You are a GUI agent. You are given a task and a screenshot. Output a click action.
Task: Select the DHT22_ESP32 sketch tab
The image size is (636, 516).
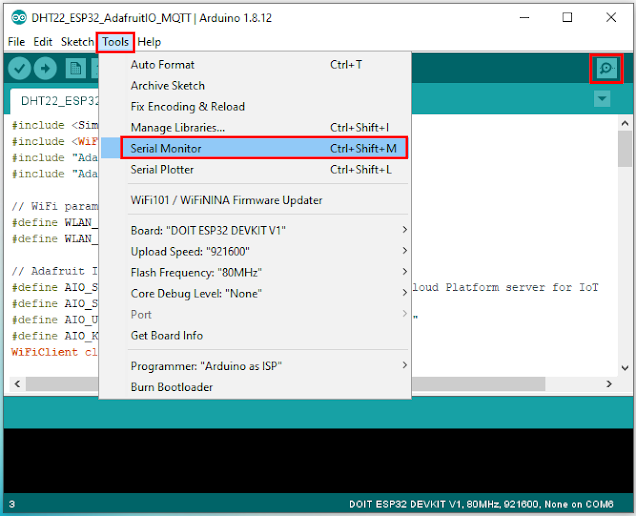pos(55,101)
